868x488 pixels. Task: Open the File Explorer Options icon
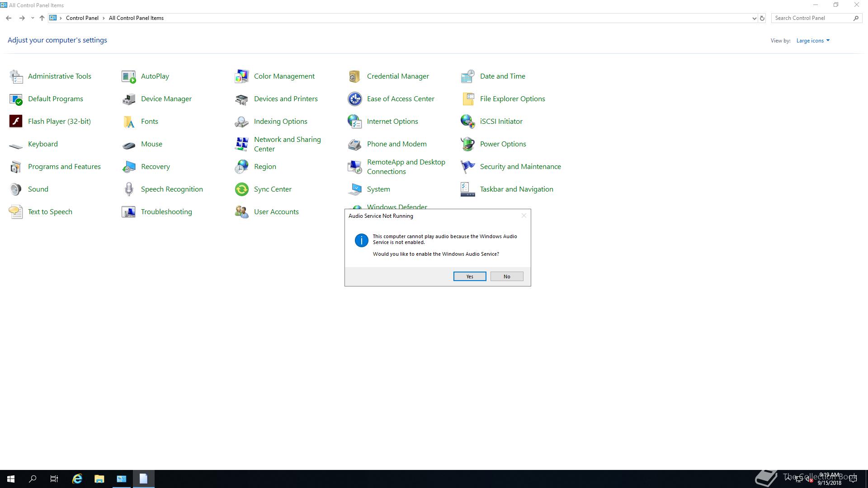coord(468,99)
